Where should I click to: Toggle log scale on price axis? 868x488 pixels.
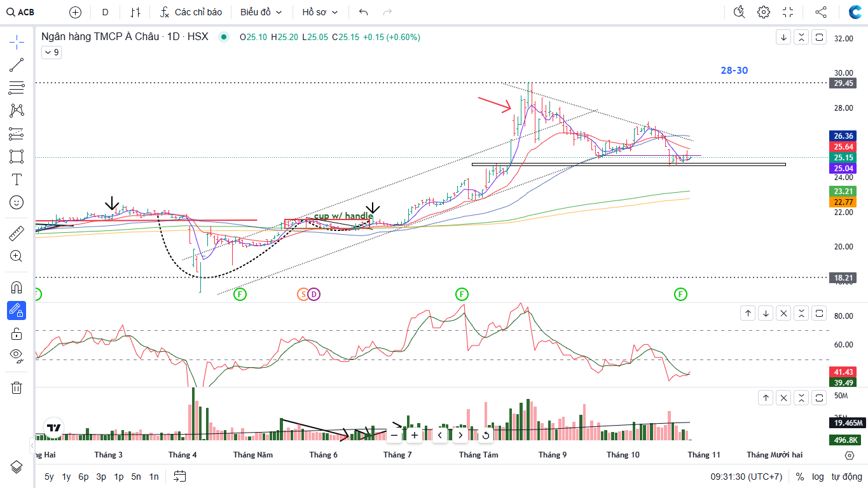point(818,477)
